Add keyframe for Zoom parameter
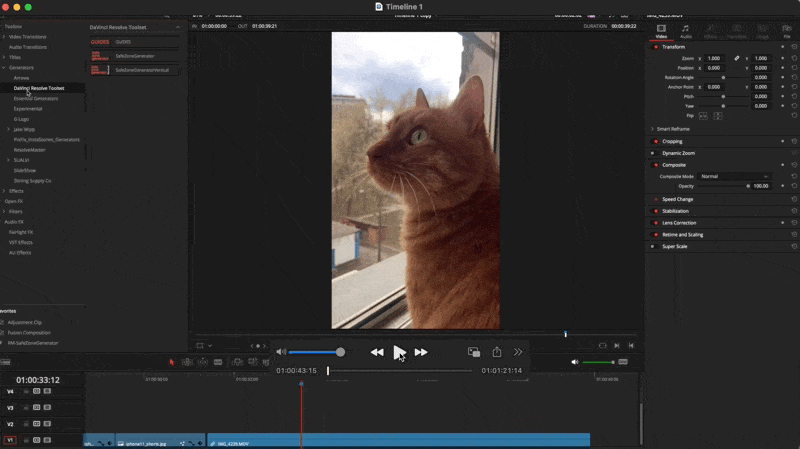 [x=783, y=58]
